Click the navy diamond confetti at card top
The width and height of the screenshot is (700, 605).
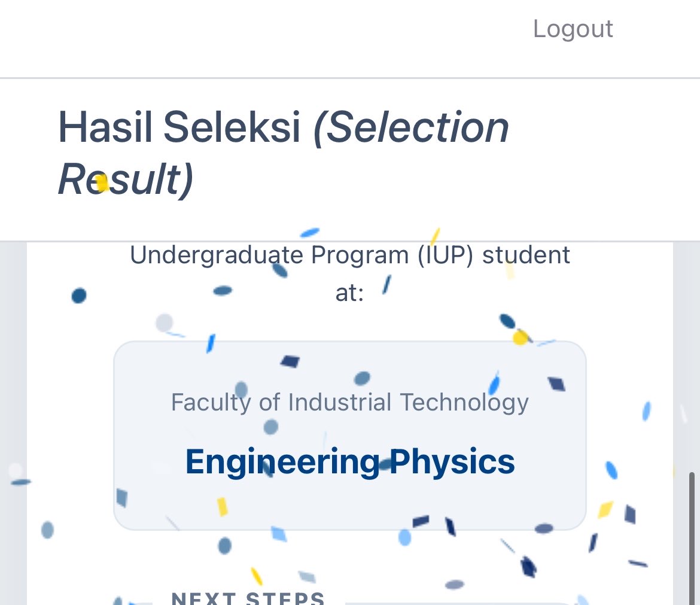[290, 361]
